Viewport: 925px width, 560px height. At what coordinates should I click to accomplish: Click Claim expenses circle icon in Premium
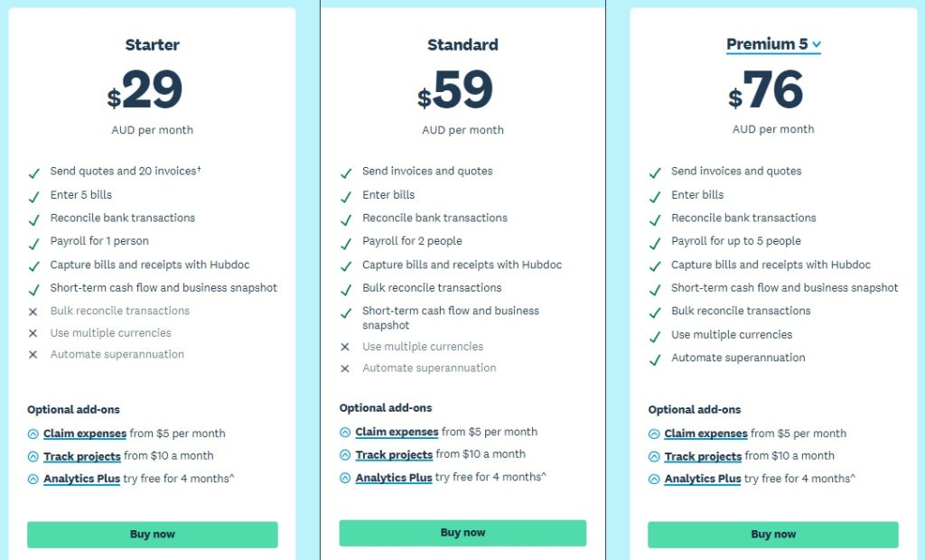pyautogui.click(x=654, y=434)
